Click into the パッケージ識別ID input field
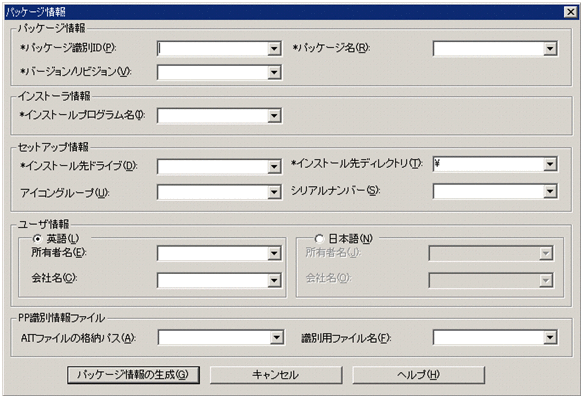This screenshot has width=585, height=400. [x=213, y=49]
